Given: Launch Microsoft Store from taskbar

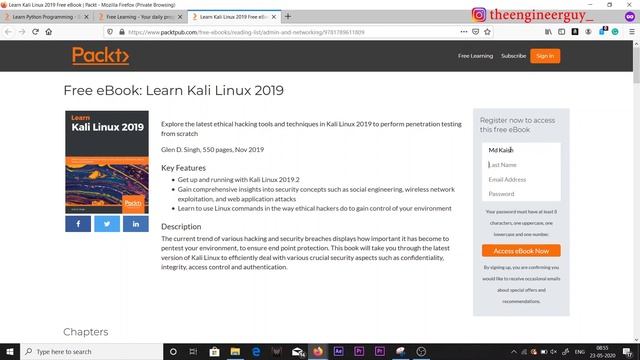Looking at the screenshot, I should (214, 351).
